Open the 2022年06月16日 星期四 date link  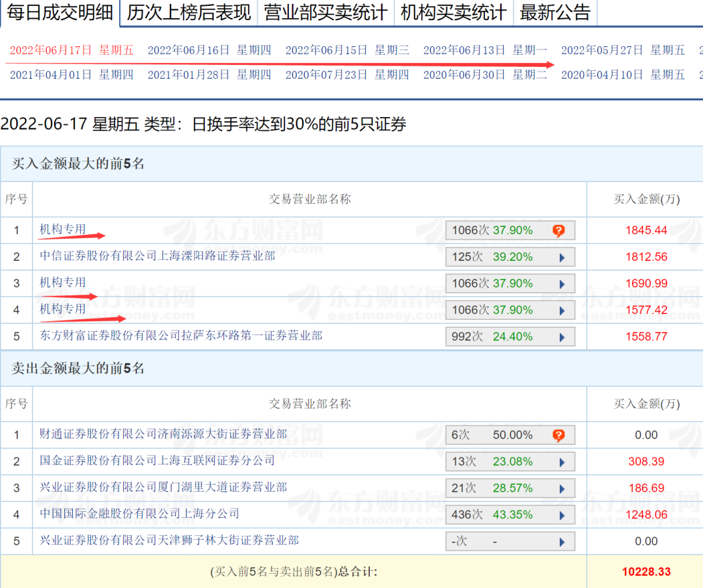pos(209,50)
